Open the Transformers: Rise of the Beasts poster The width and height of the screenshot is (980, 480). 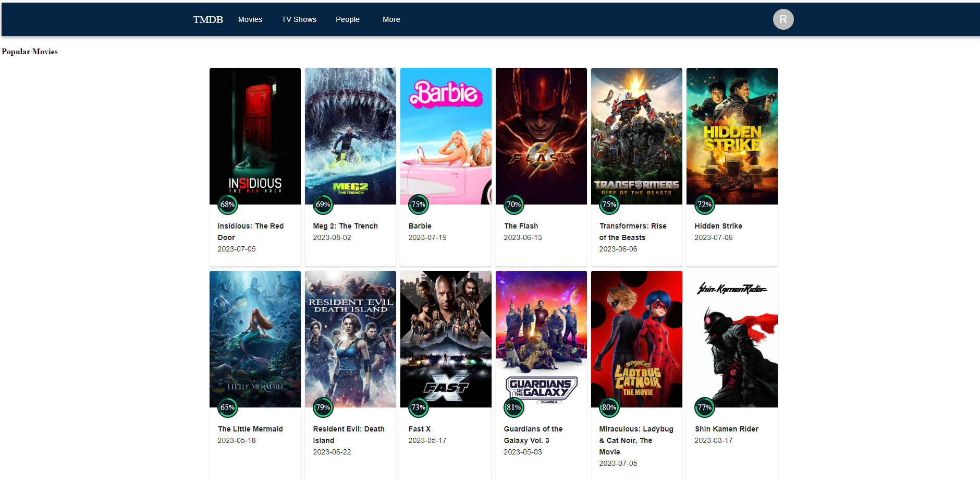click(x=636, y=136)
